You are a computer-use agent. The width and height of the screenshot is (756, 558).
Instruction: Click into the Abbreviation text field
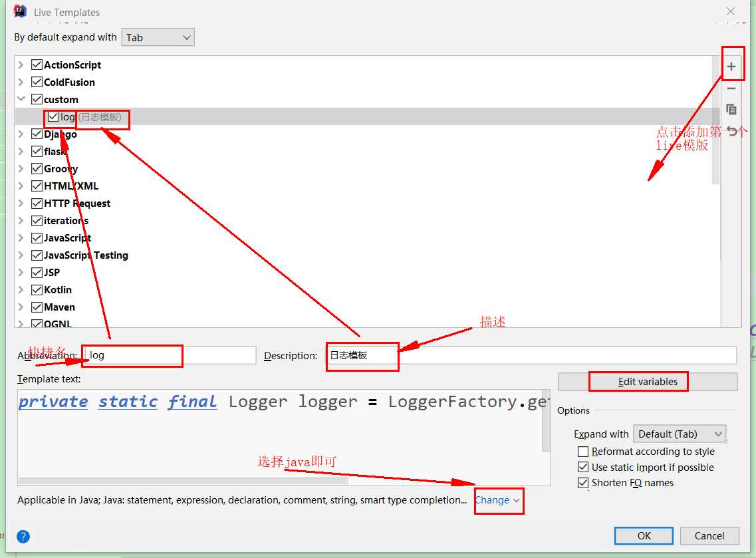(x=170, y=355)
